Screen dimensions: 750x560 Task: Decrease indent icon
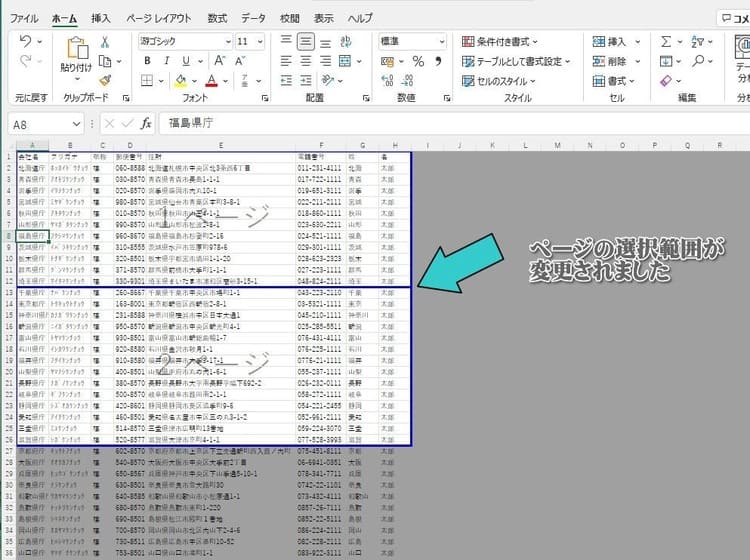pyautogui.click(x=286, y=80)
